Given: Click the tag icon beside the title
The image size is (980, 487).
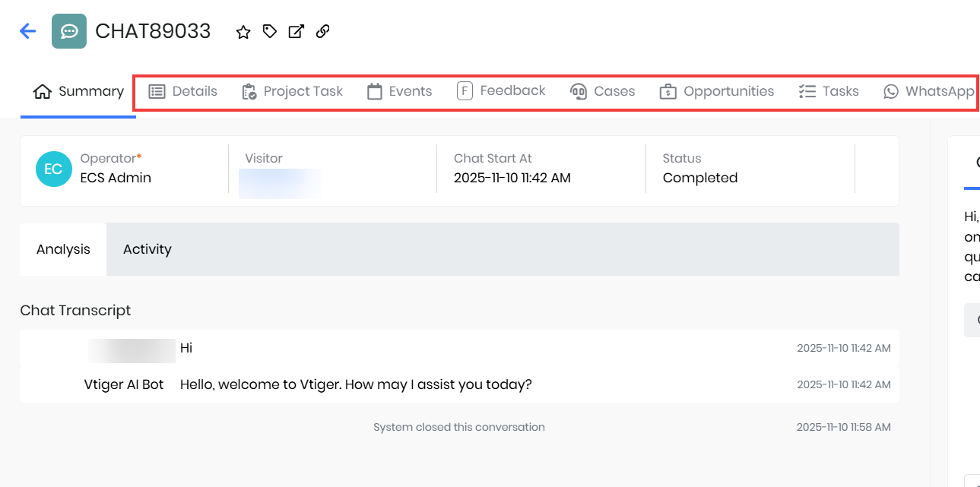Looking at the screenshot, I should (269, 31).
